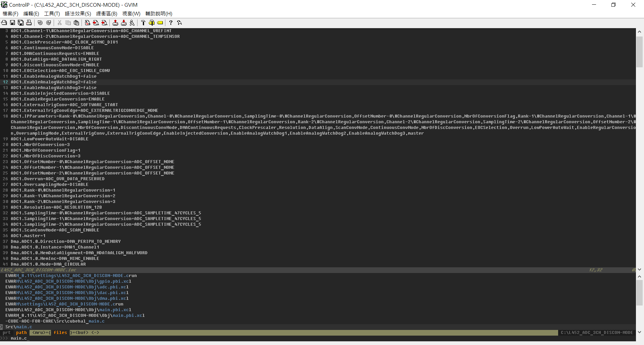Click the Save session icon
This screenshot has width=644, height=345.
pos(124,23)
